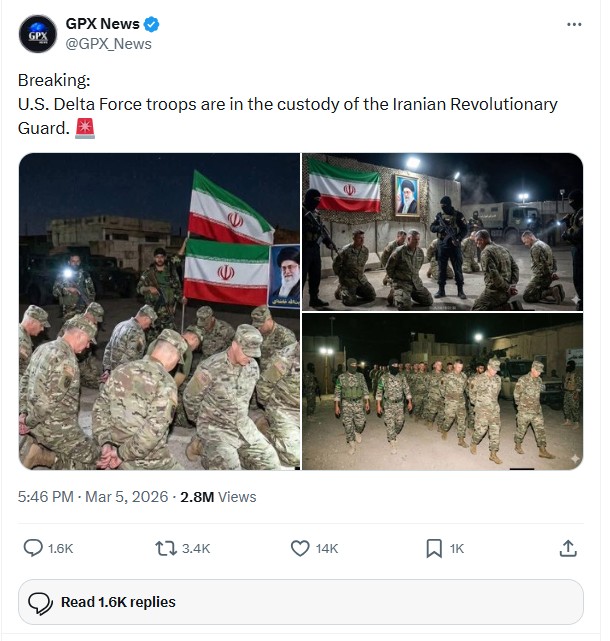Click the GPX News profile avatar
This screenshot has height=641, width=610.
pyautogui.click(x=38, y=34)
